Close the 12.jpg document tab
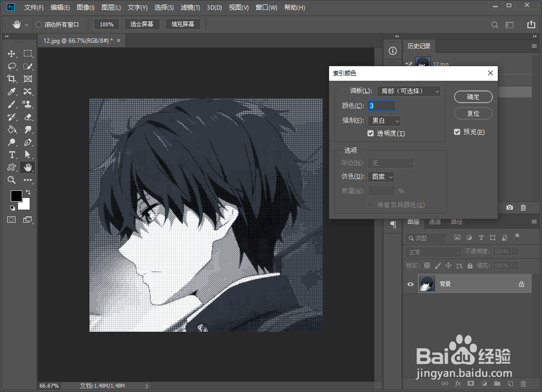The image size is (542, 392). tap(119, 40)
